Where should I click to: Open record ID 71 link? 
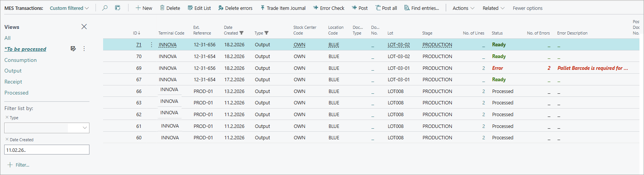139,44
